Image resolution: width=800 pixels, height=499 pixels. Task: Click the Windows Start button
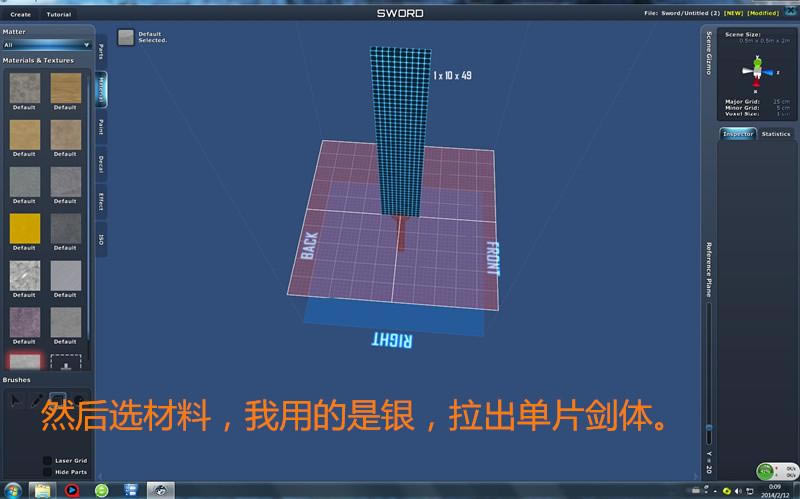point(12,490)
